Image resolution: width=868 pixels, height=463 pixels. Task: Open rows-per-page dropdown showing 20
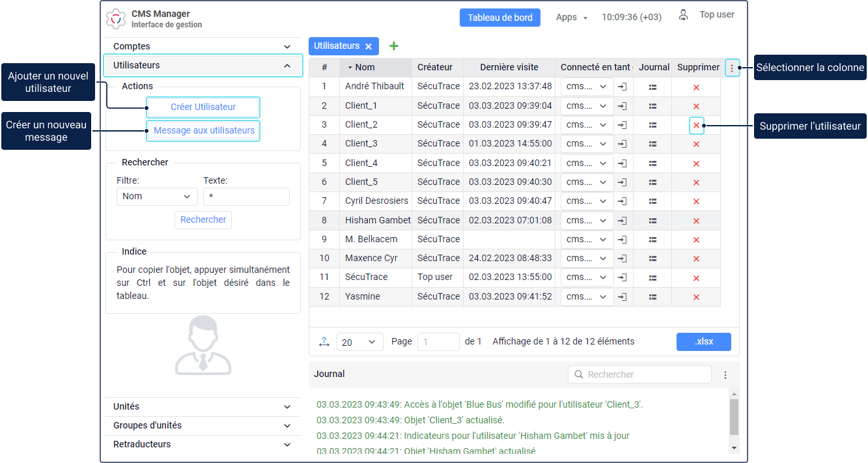(x=359, y=342)
